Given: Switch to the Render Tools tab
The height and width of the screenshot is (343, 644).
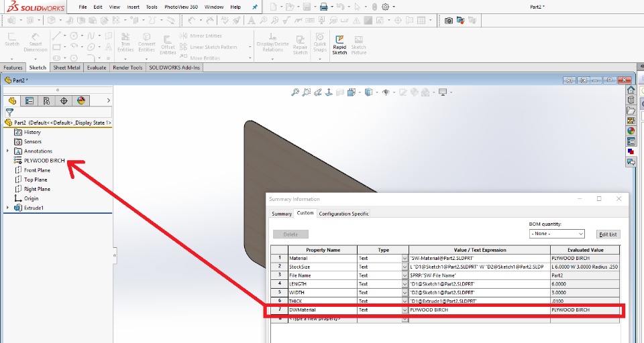Looking at the screenshot, I should [127, 68].
